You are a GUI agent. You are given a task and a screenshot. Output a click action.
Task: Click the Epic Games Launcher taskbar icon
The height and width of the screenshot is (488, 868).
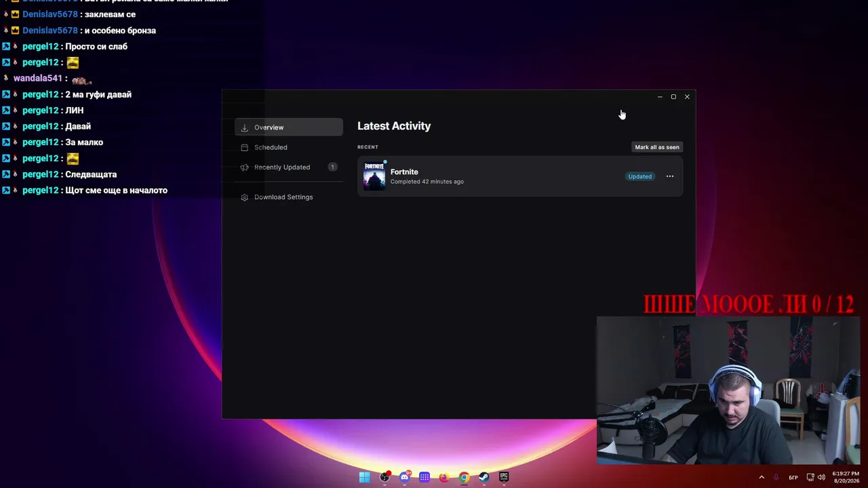[x=504, y=477]
